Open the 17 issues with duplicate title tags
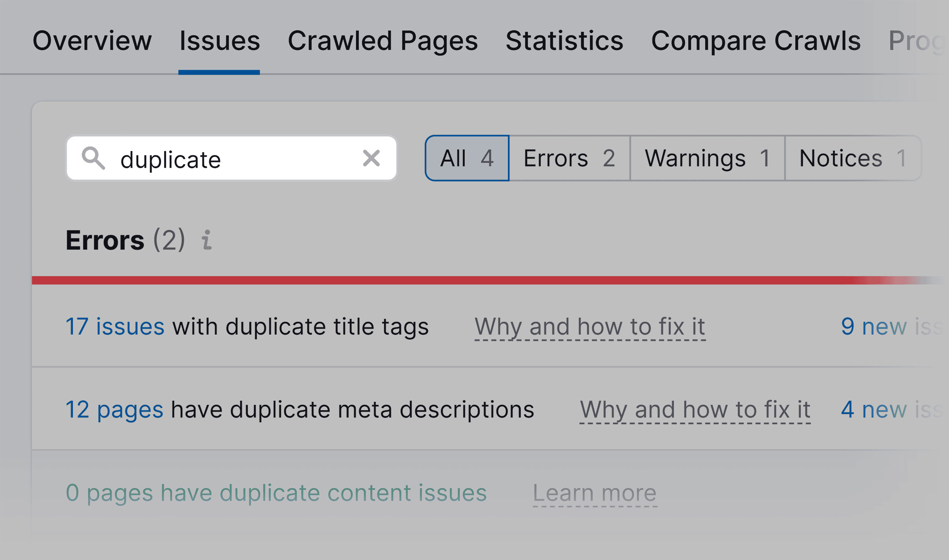 pos(115,326)
